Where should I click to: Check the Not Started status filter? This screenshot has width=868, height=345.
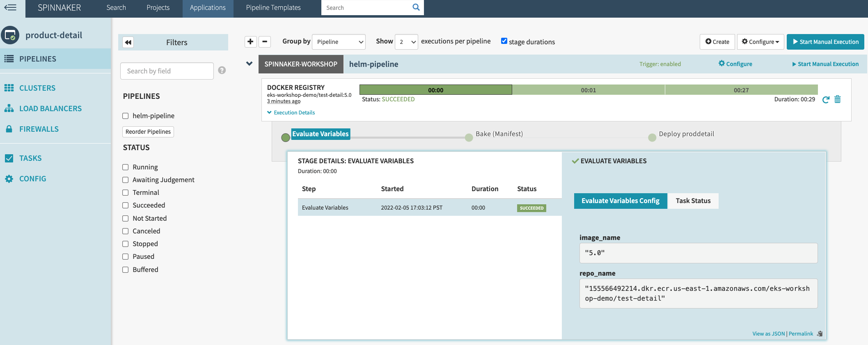coord(126,219)
